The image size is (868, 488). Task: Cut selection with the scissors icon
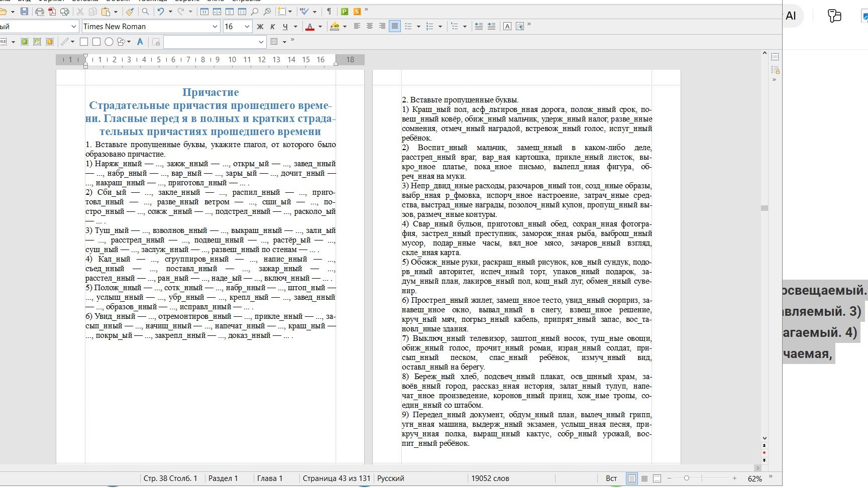click(80, 11)
